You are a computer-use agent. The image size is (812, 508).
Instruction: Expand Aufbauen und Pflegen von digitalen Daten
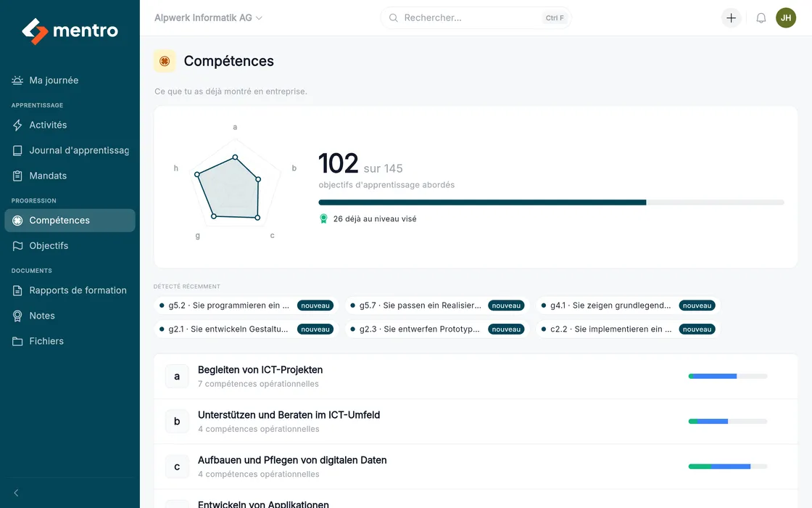point(476,467)
